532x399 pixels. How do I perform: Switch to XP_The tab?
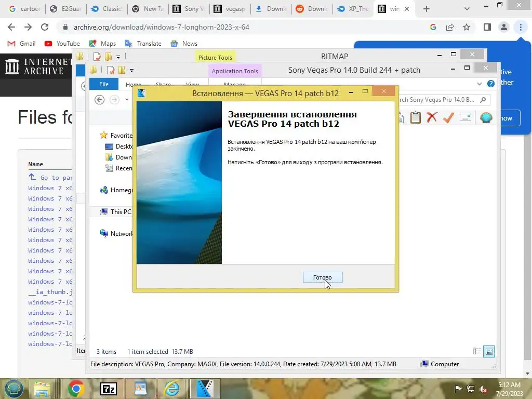click(x=353, y=9)
